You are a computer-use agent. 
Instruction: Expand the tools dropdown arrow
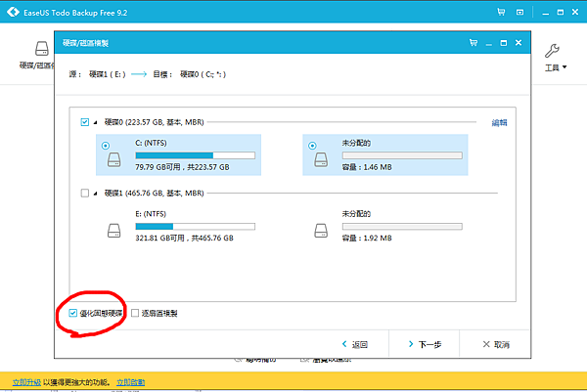564,67
